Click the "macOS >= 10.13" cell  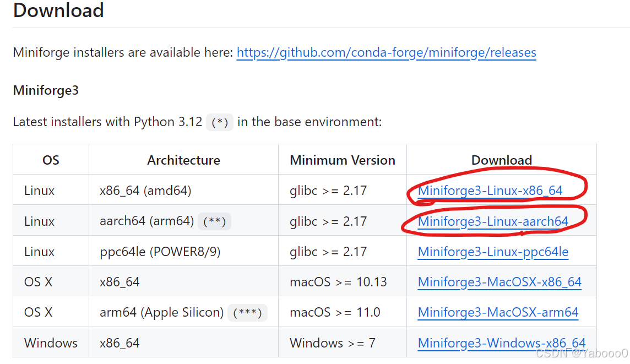tap(338, 282)
